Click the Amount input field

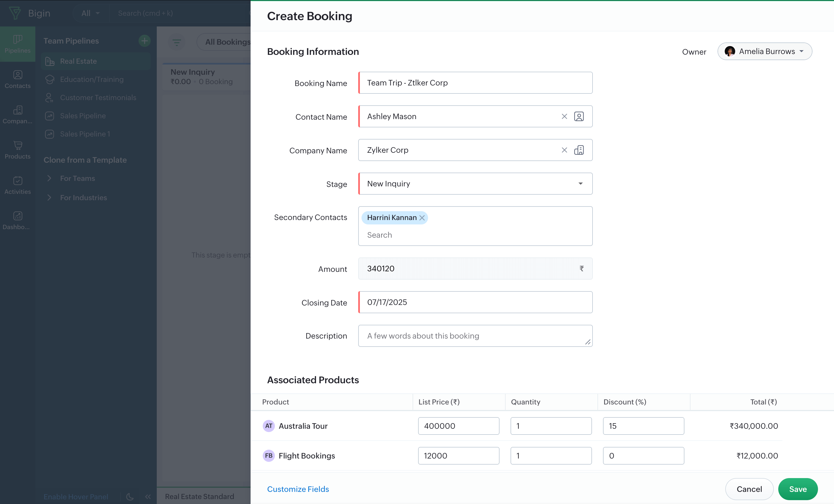coord(475,269)
